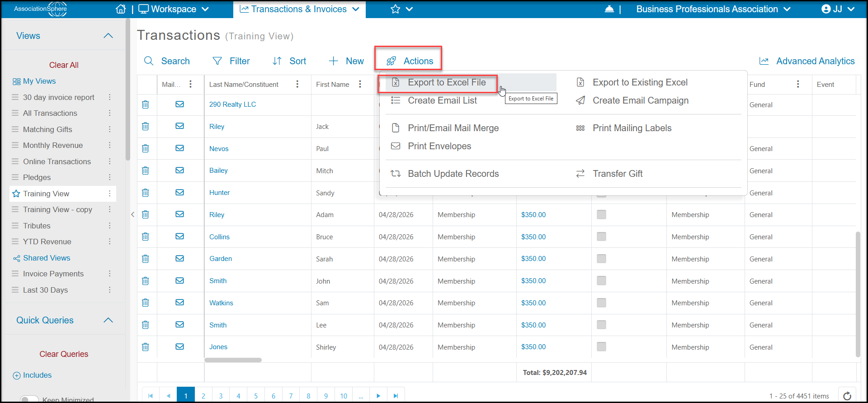Open options menu for Pledges view
Viewport: 868px width, 403px height.
(x=109, y=177)
